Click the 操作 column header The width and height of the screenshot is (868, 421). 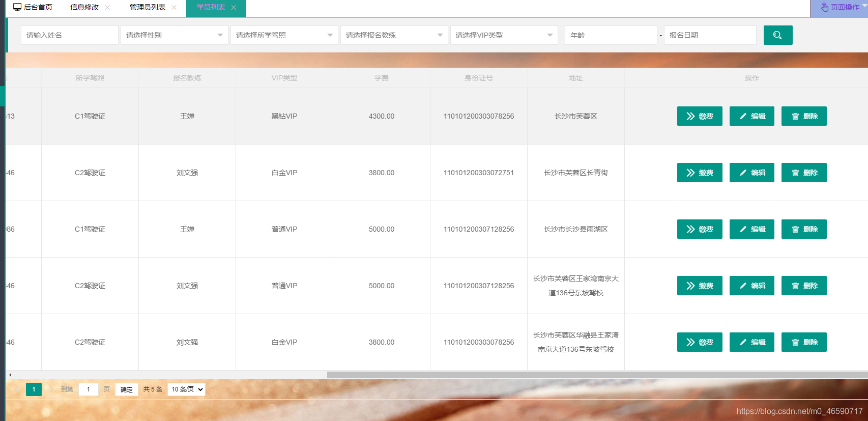tap(752, 78)
